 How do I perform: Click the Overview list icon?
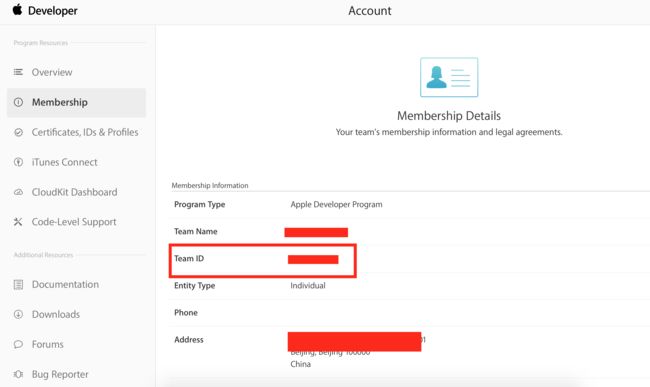[x=18, y=72]
